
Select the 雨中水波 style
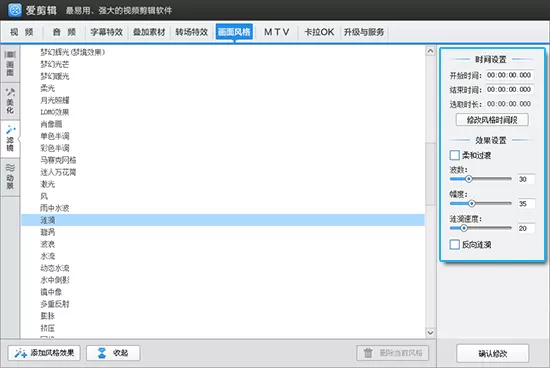[54, 208]
